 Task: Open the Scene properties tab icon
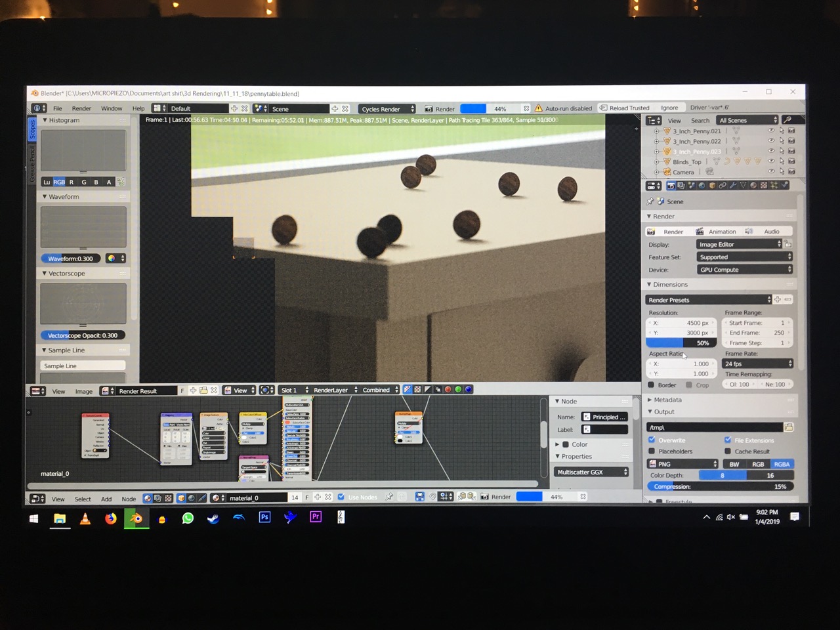pos(691,185)
